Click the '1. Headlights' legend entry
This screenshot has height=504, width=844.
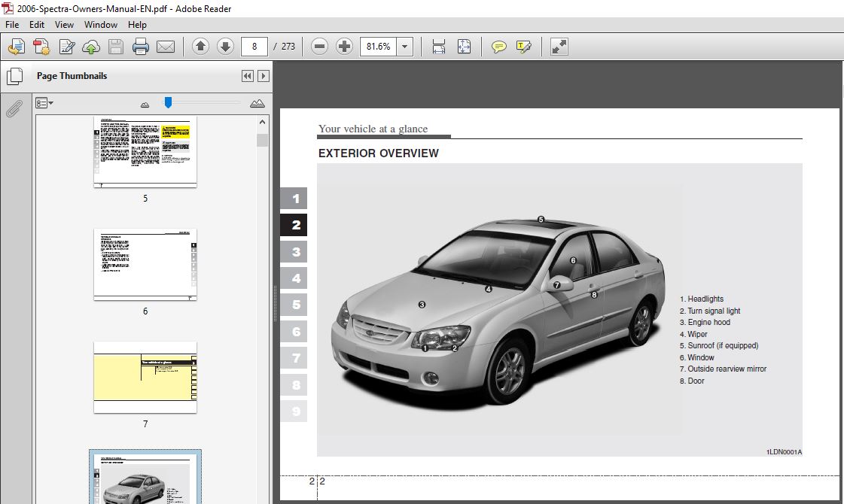tap(702, 299)
